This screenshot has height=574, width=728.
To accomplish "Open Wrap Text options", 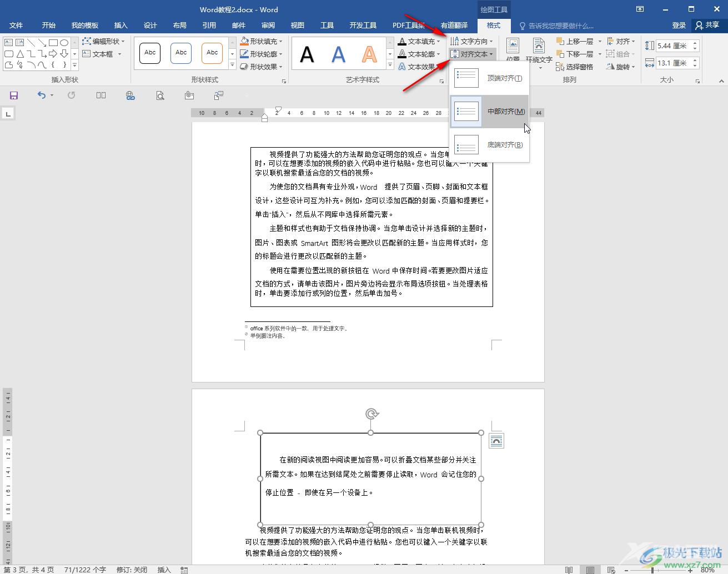I will (x=539, y=53).
